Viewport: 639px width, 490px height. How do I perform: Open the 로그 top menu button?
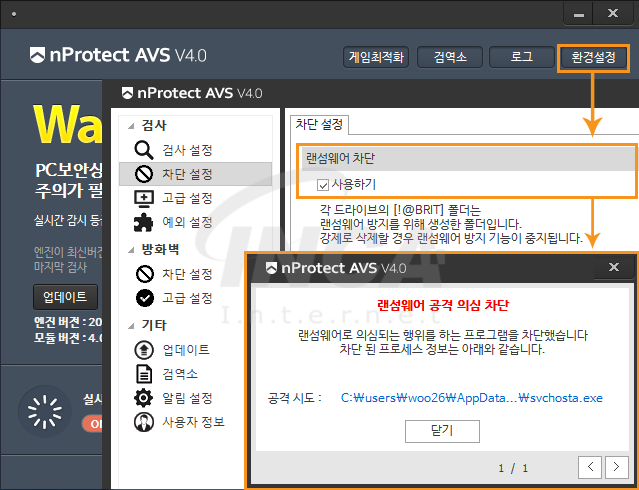pos(522,57)
